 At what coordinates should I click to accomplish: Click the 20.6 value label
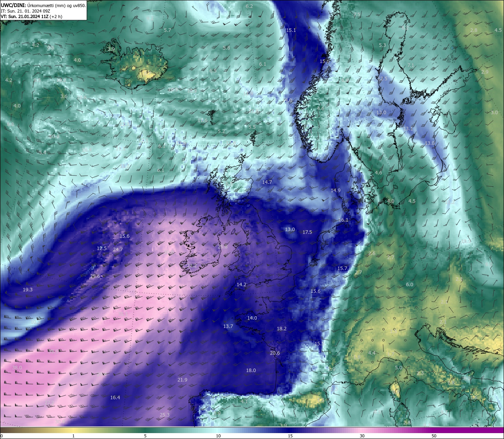(275, 353)
